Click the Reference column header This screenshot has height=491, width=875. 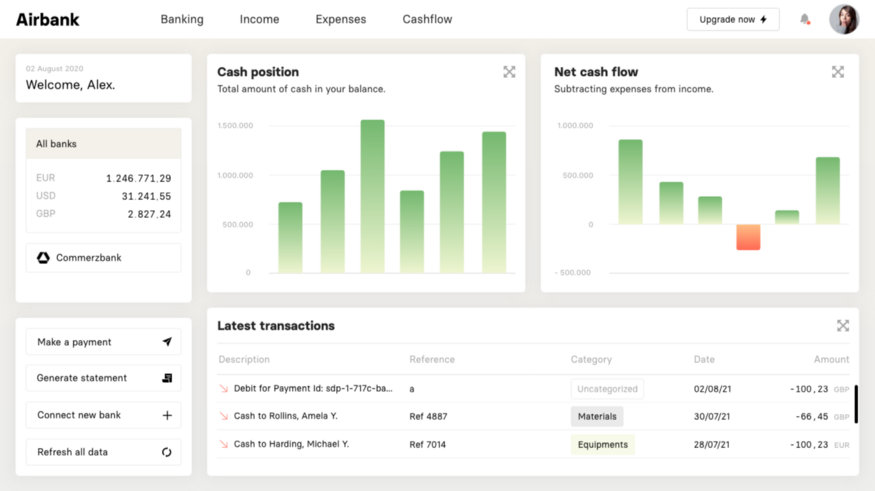point(432,359)
